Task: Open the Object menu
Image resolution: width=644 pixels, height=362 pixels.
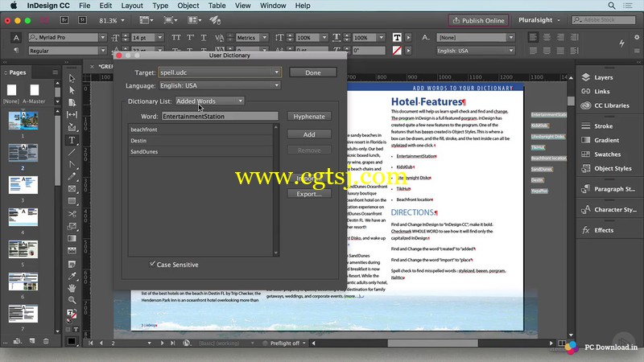Action: tap(188, 6)
